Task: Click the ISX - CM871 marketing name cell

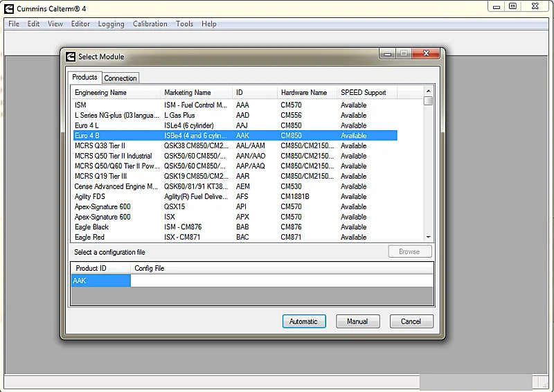Action: (182, 237)
